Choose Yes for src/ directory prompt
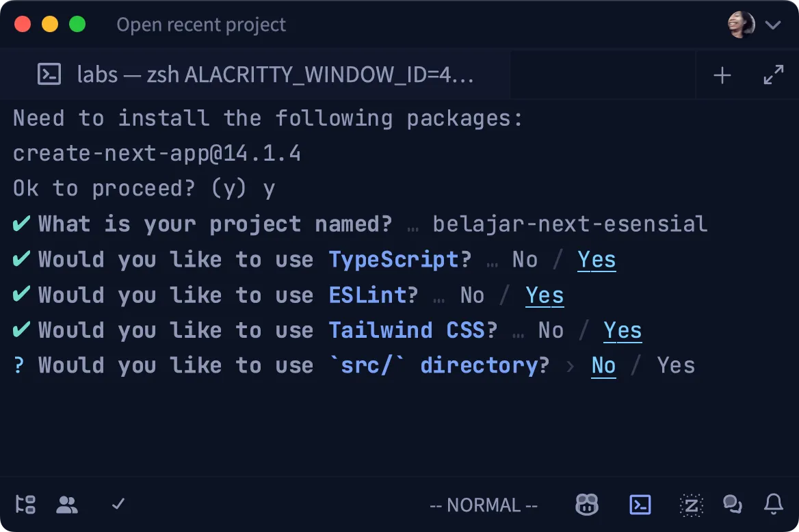Image resolution: width=799 pixels, height=532 pixels. click(676, 366)
